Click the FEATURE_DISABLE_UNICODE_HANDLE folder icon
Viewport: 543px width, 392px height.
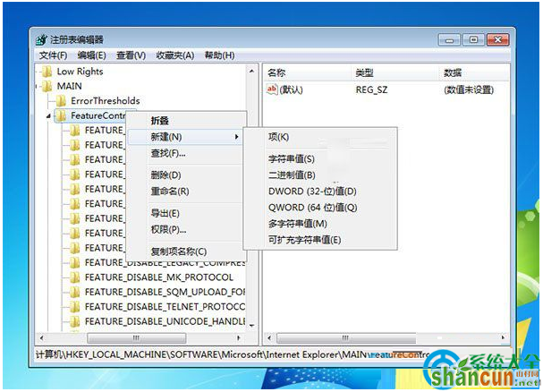[74, 321]
